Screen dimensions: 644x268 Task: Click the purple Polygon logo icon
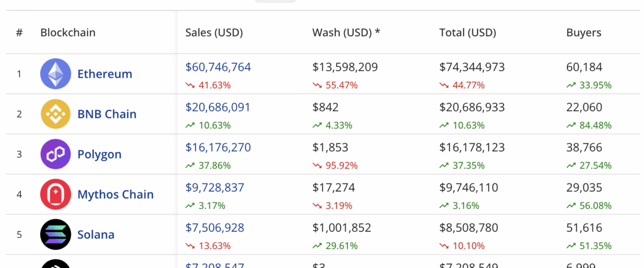[x=55, y=154]
